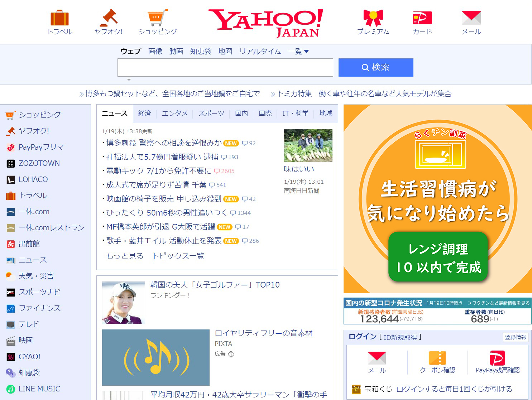Click the 映画 clapperboard icon
This screenshot has width=532, height=400.
11,341
